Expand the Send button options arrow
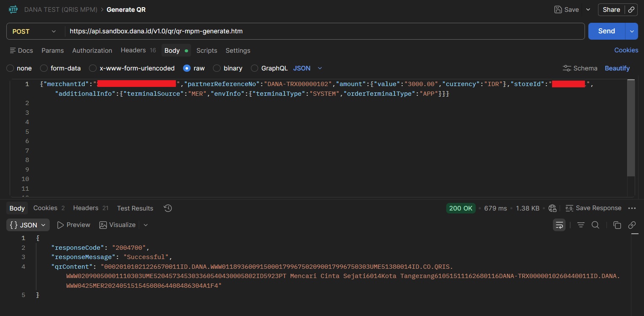The width and height of the screenshot is (644, 316). (x=631, y=31)
